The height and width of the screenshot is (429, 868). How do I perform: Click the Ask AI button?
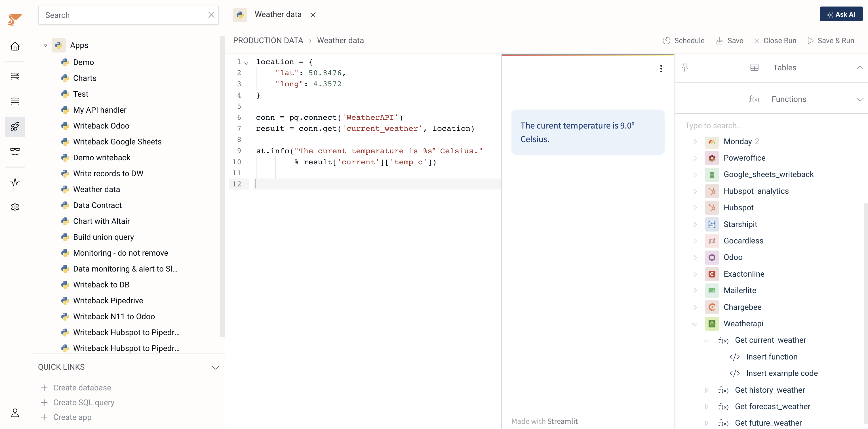(x=841, y=14)
